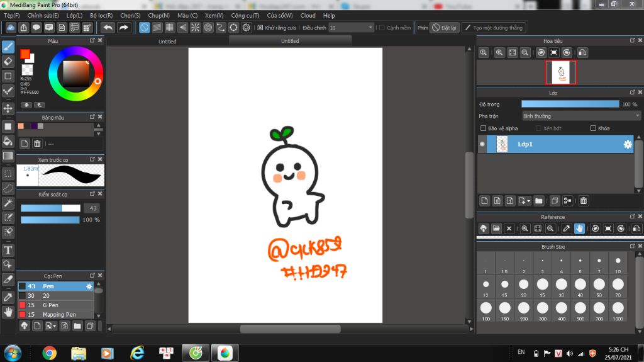The height and width of the screenshot is (362, 644).
Task: Enable the Cạnh mềm checkbox
Action: [382, 28]
